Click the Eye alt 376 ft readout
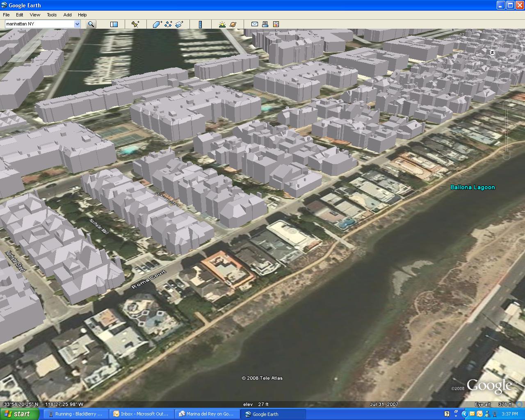 (x=493, y=404)
